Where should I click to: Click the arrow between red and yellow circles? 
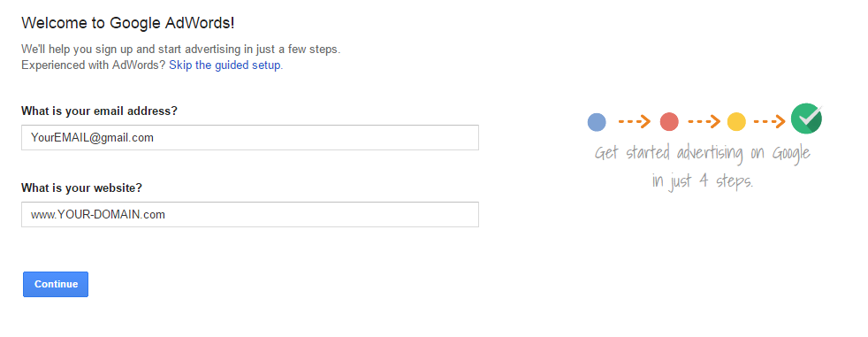704,121
